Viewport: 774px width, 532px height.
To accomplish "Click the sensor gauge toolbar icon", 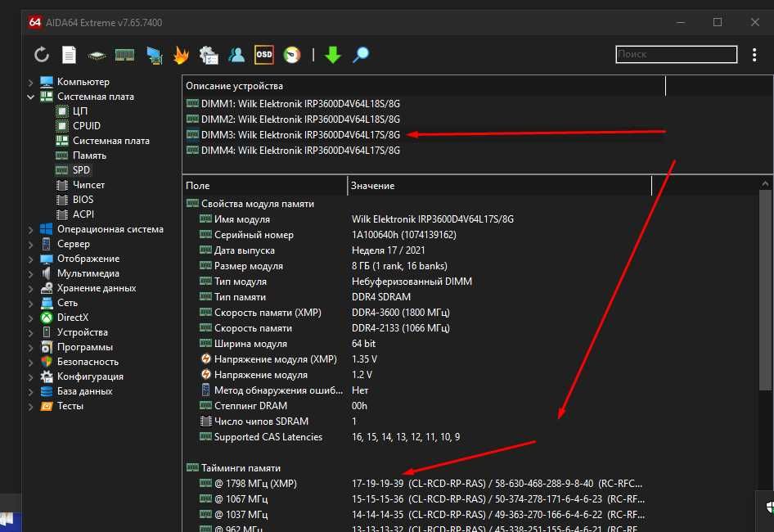I will (292, 54).
